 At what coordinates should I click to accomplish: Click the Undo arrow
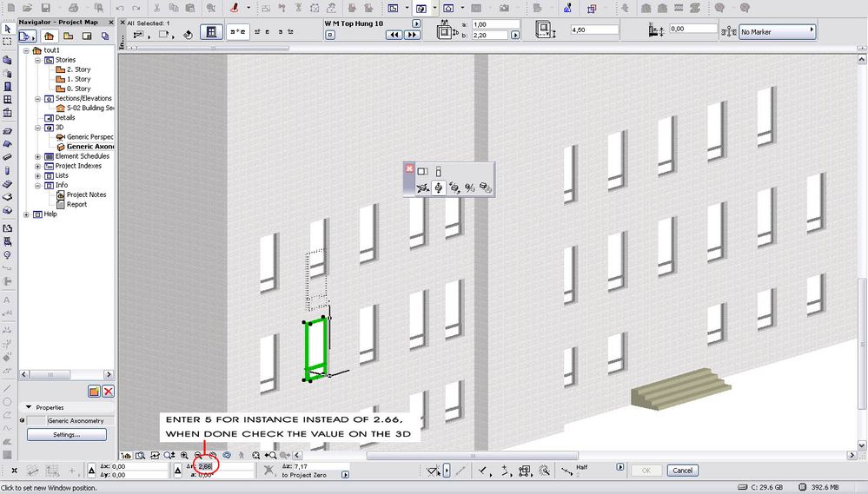coord(120,8)
